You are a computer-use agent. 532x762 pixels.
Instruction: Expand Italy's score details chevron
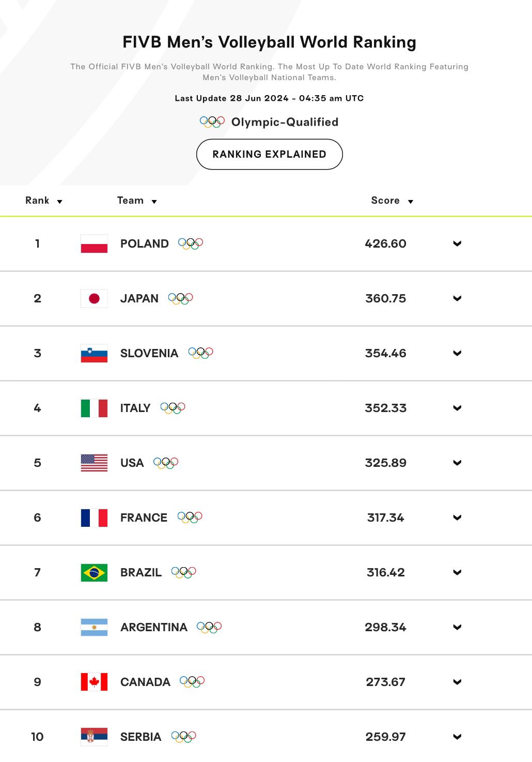[x=457, y=408]
